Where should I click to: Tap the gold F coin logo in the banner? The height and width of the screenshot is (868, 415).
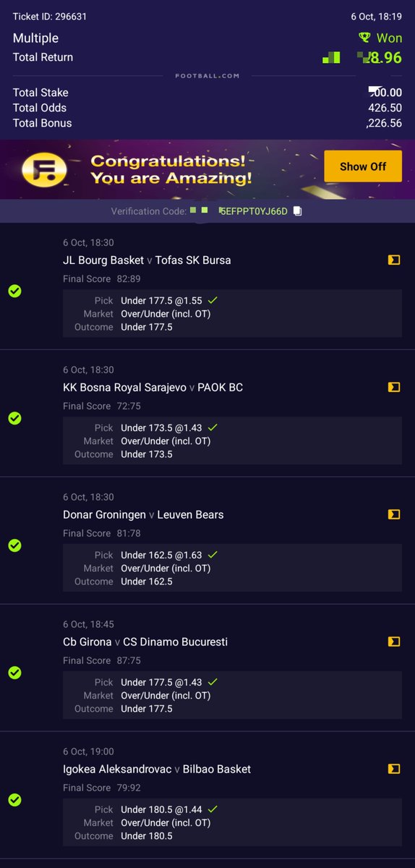(44, 170)
